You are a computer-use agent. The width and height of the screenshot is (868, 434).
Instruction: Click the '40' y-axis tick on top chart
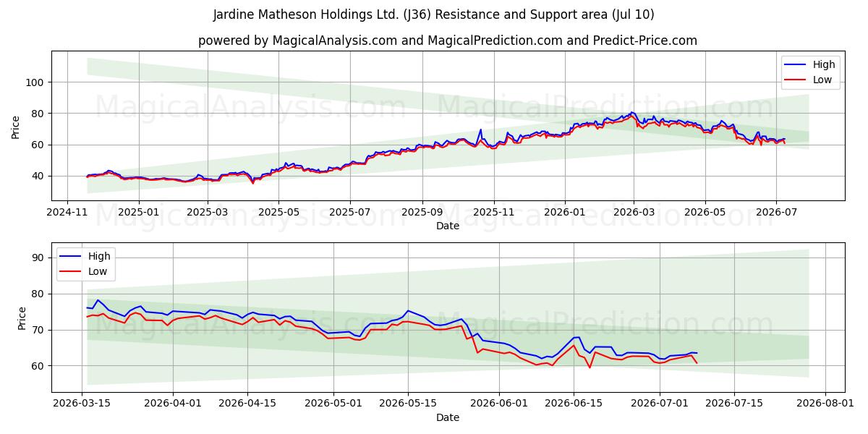[40, 176]
